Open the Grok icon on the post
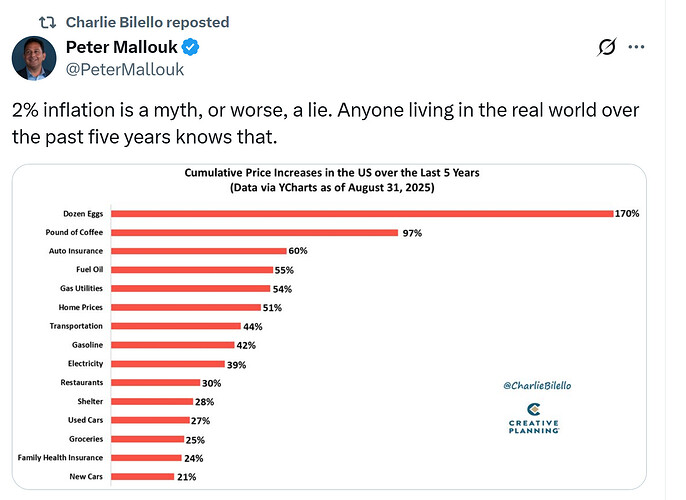686x500 pixels. click(605, 47)
